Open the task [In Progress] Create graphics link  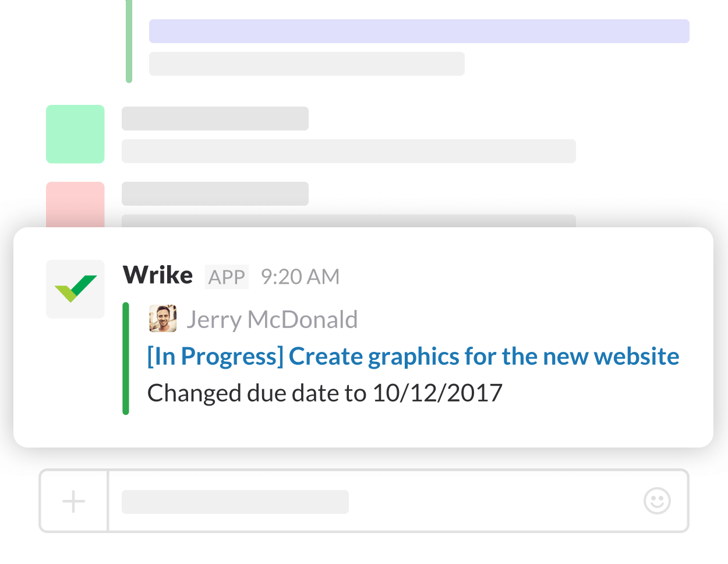pos(412,355)
